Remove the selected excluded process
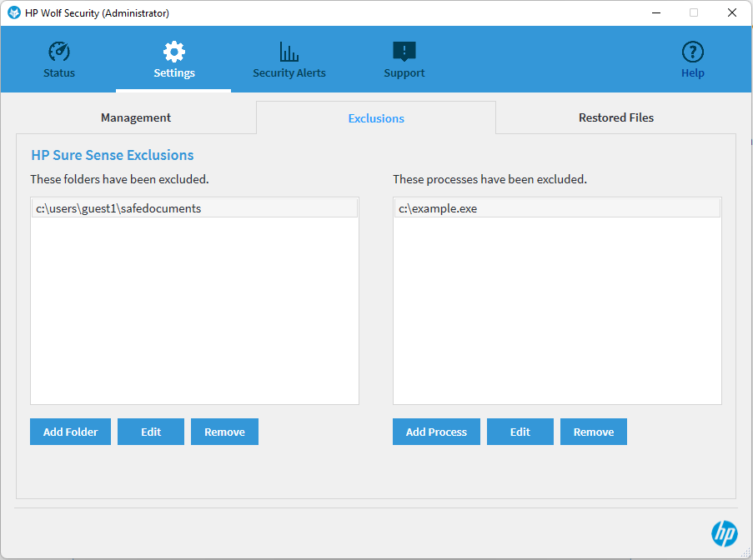The image size is (753, 560). [x=594, y=432]
